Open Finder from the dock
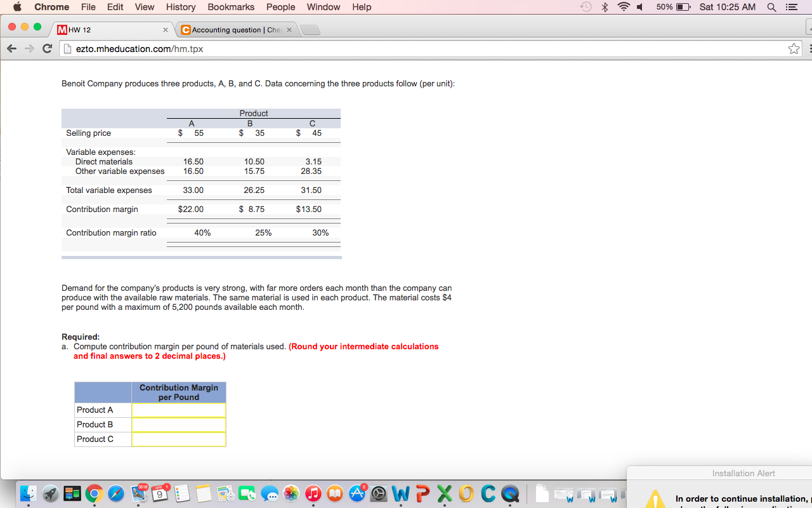This screenshot has height=508, width=812. tap(29, 494)
